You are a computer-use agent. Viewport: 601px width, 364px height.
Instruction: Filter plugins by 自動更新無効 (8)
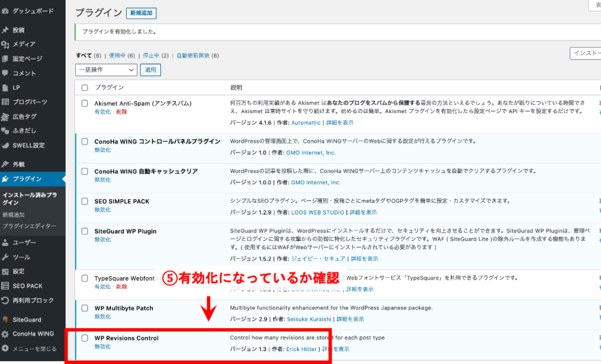(198, 56)
